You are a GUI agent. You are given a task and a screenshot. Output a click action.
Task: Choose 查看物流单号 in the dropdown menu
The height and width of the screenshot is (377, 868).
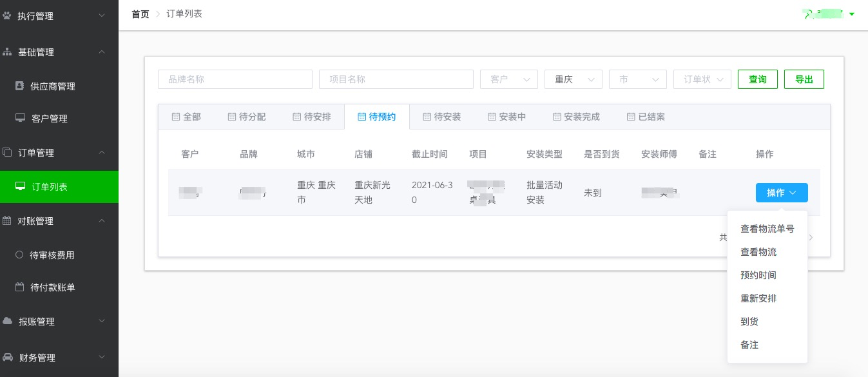(x=767, y=229)
